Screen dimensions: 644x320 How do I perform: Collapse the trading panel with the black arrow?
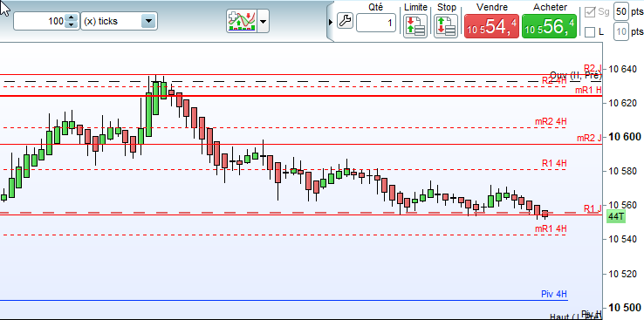point(331,21)
